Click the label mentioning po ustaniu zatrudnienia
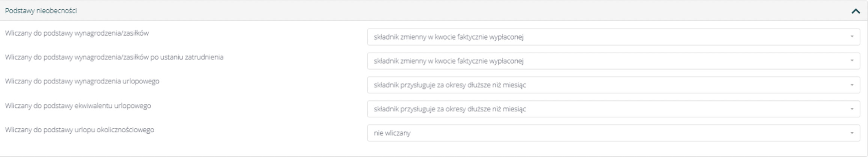This screenshot has height=158, width=868. coord(114,57)
